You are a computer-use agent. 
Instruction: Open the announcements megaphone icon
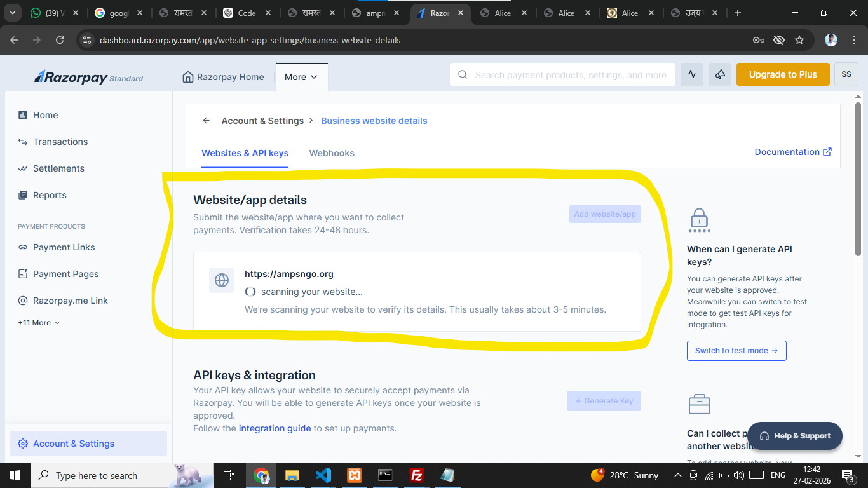coord(720,74)
